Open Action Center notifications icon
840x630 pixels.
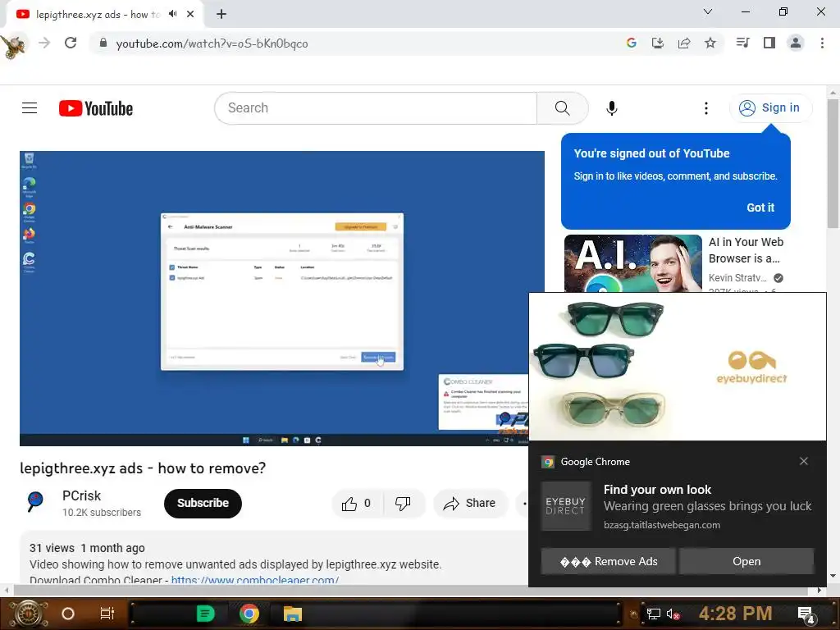806,614
